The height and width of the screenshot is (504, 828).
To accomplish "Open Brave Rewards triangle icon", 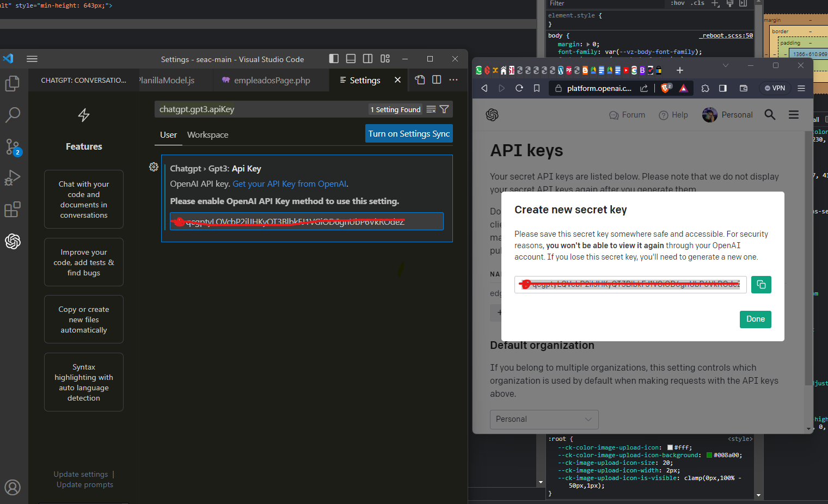I will click(x=684, y=88).
